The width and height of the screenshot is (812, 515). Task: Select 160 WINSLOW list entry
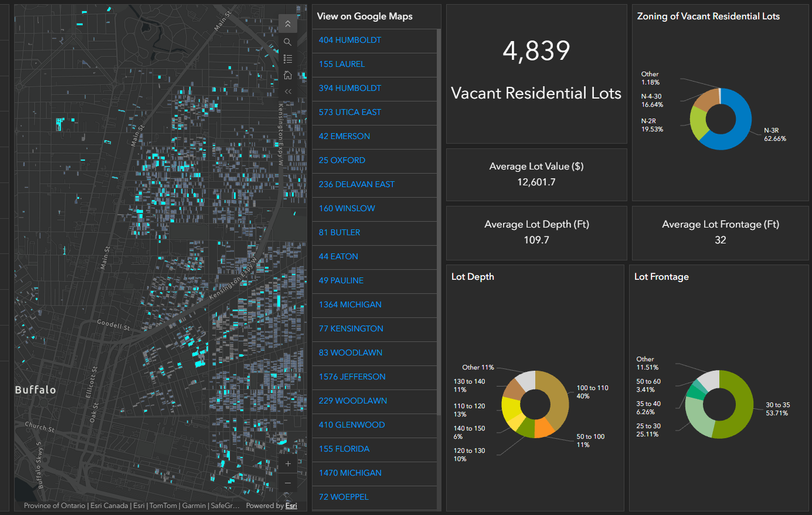tap(375, 208)
